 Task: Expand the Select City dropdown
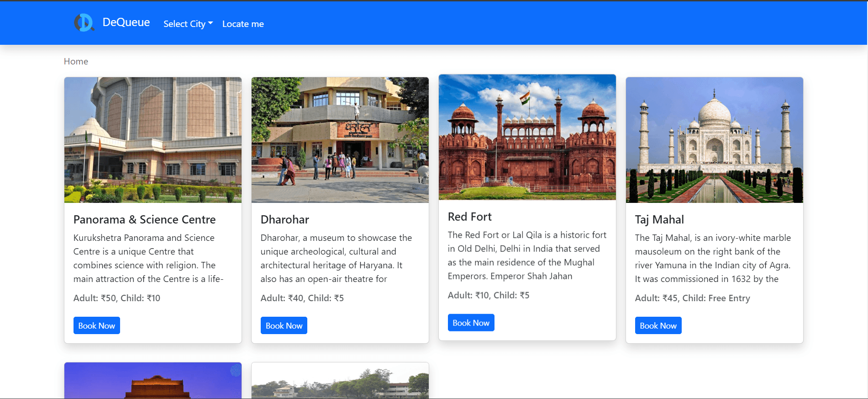click(188, 24)
